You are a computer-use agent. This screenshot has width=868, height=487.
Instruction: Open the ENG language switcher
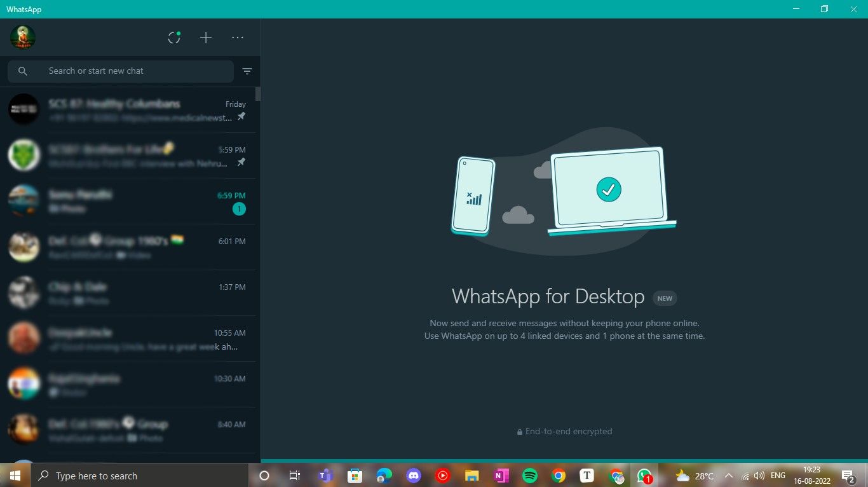coord(778,476)
